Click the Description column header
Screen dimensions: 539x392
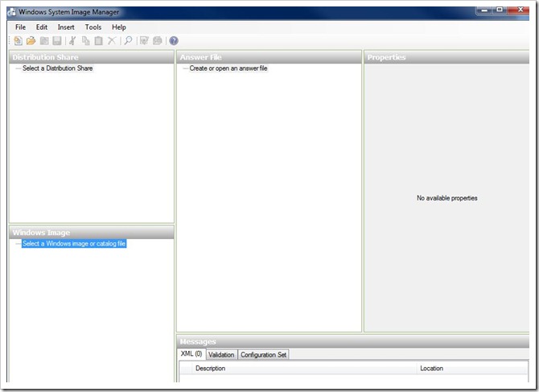pyautogui.click(x=210, y=369)
